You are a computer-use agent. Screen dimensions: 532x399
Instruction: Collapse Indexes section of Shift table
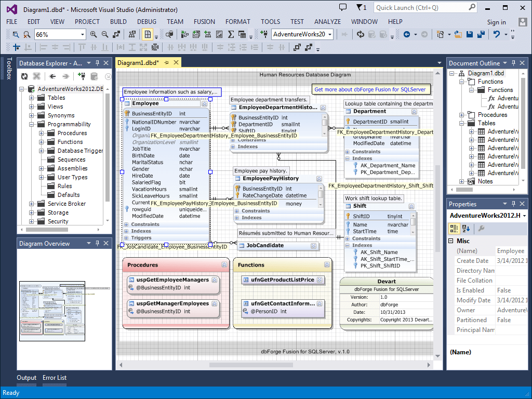tap(348, 245)
